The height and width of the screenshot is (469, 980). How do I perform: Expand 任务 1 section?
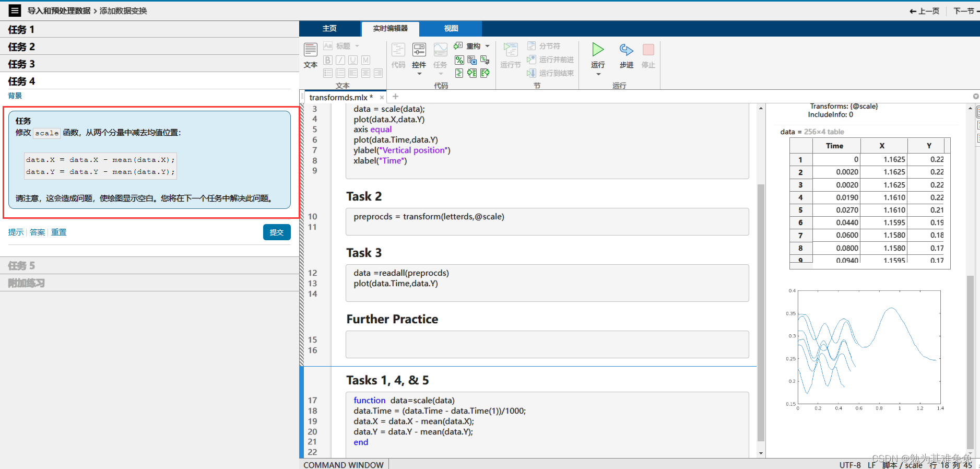pyautogui.click(x=149, y=29)
